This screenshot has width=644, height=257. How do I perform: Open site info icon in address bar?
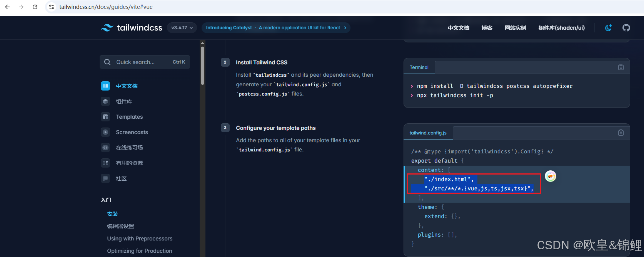(52, 7)
